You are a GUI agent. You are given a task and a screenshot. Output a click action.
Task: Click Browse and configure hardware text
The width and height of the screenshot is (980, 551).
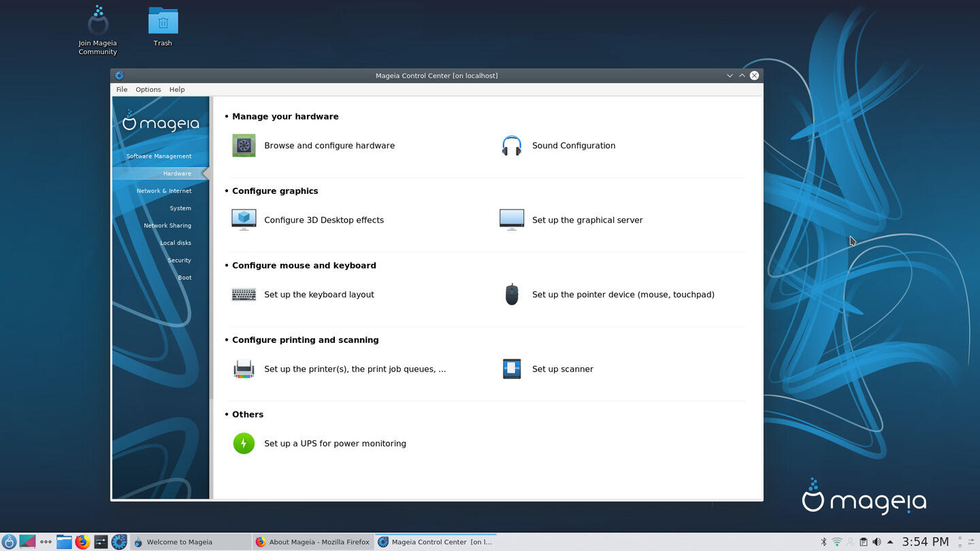[x=329, y=146]
